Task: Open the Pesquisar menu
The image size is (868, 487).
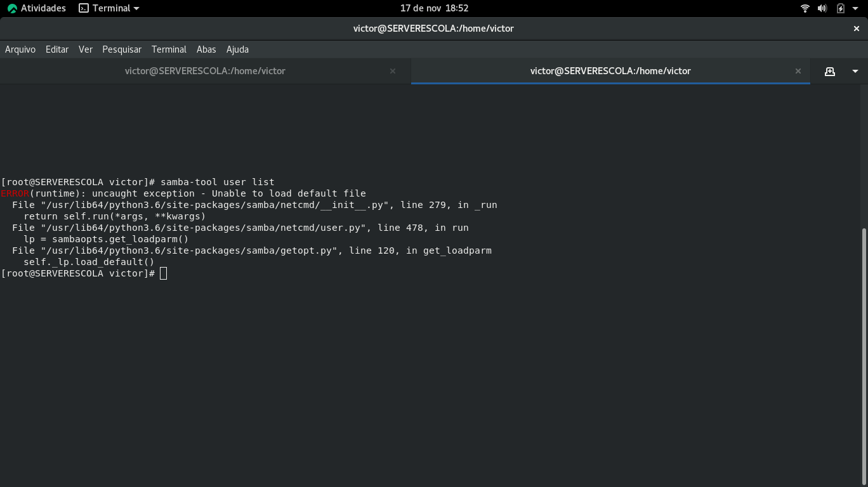Action: pyautogui.click(x=122, y=49)
